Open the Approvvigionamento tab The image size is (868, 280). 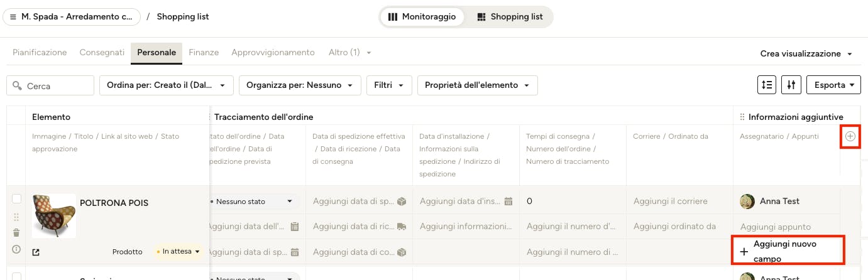pos(273,53)
